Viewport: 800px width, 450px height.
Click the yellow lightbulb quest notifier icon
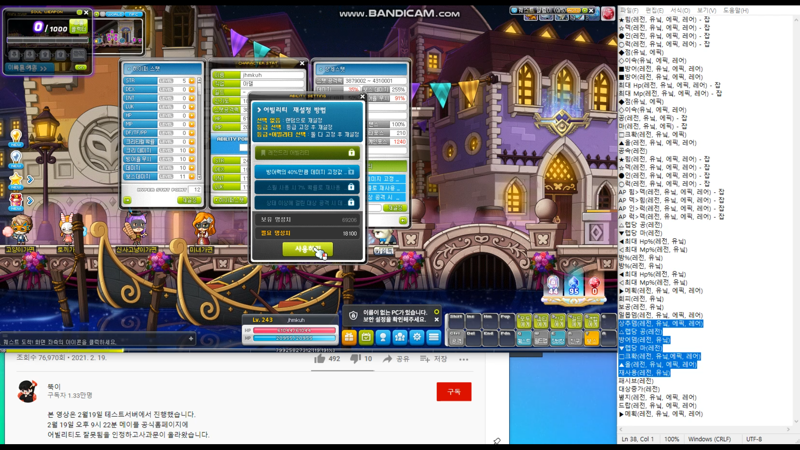(x=16, y=137)
